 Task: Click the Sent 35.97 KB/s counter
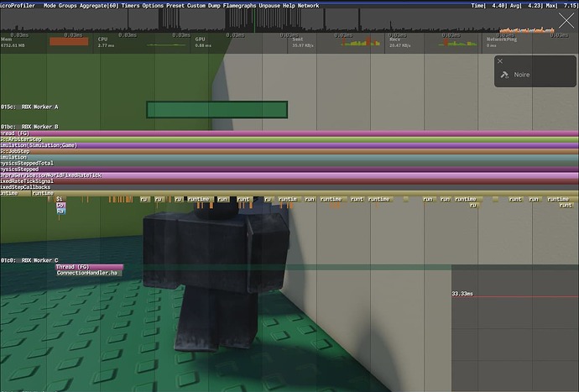click(303, 42)
